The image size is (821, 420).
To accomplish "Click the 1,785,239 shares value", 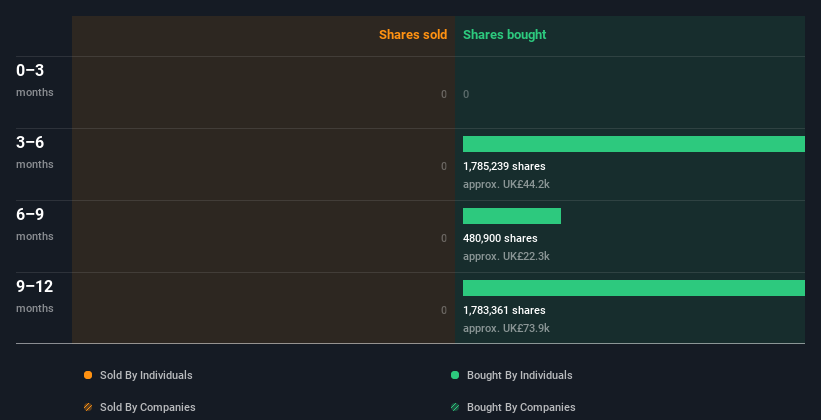I will [504, 166].
